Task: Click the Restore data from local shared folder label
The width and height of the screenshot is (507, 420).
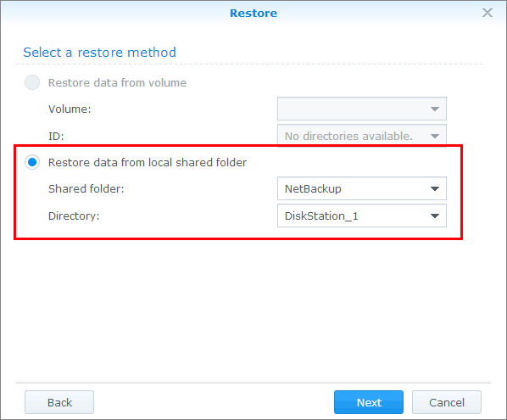Action: click(148, 162)
